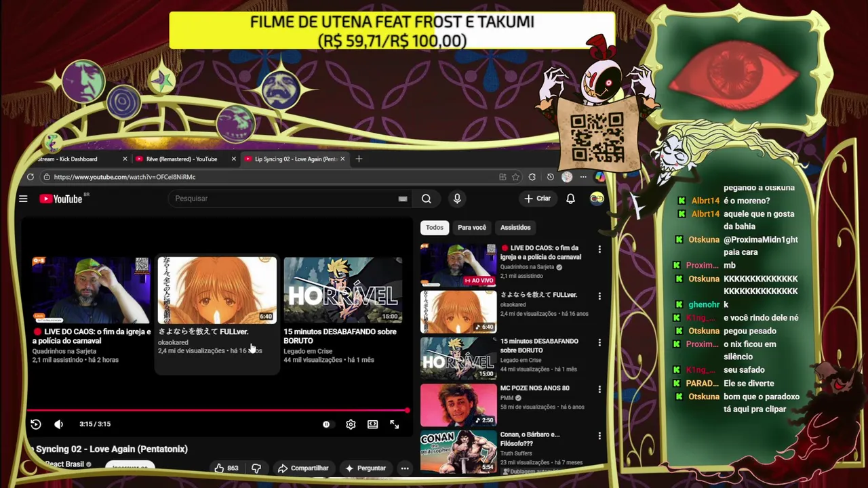Screen dimensions: 868x488
Task: Open a new browser tab with plus
Action: click(359, 159)
